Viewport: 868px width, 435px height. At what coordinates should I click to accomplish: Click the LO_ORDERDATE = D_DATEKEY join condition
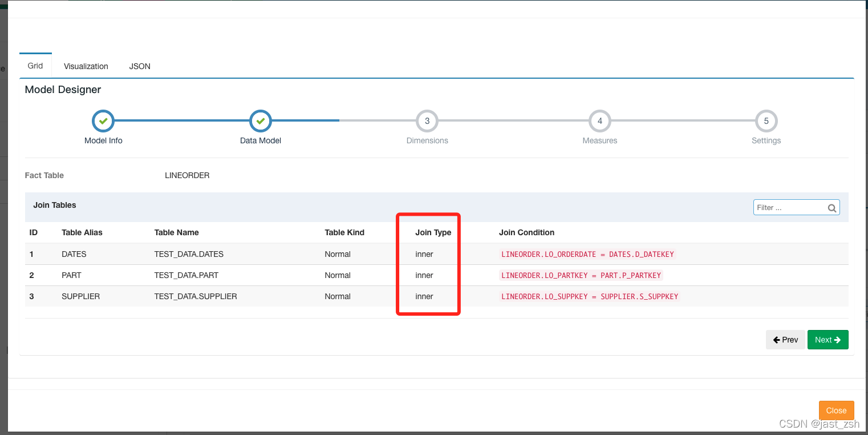[x=587, y=254]
